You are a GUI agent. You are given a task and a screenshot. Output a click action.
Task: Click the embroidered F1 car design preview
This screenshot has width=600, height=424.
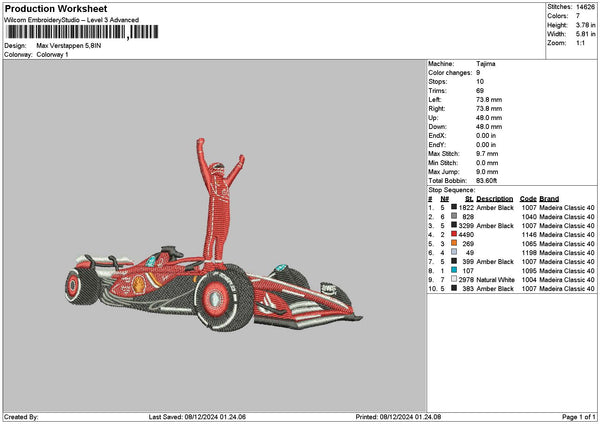coord(214,235)
